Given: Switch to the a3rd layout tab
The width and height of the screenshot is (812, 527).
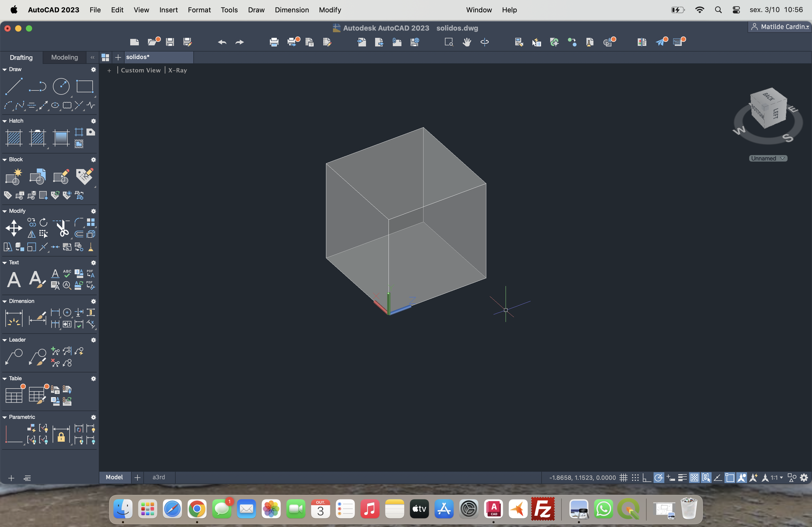Looking at the screenshot, I should [159, 477].
